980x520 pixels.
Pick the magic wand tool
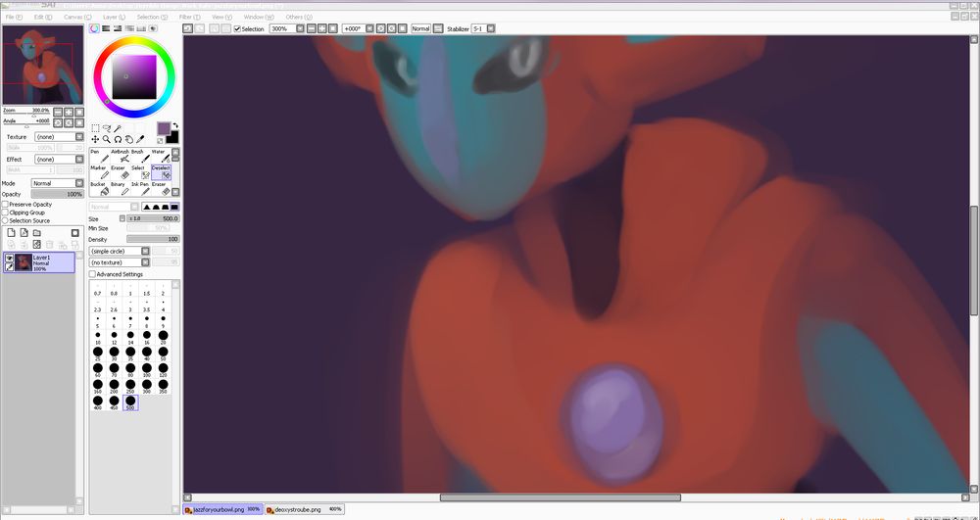(117, 128)
